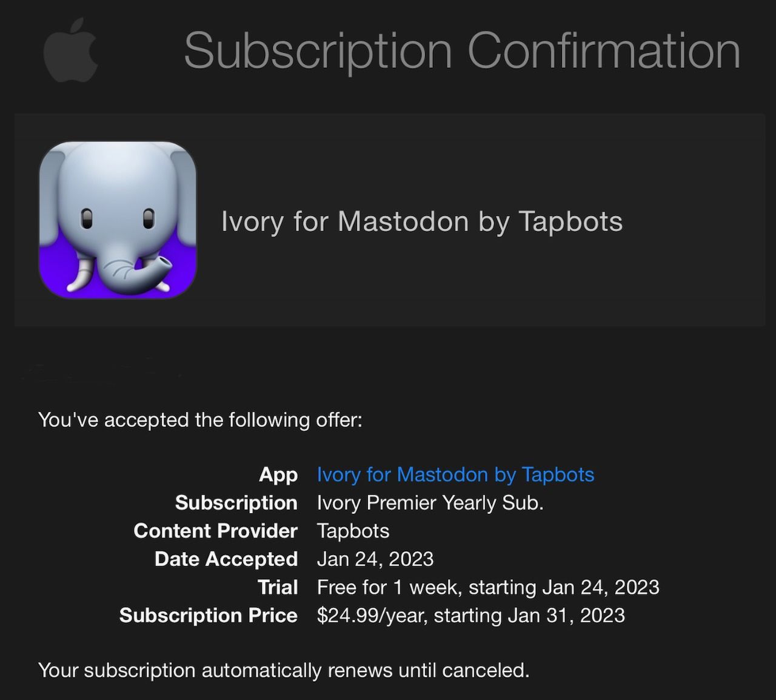
Task: Click the Subscription field label
Action: point(236,503)
